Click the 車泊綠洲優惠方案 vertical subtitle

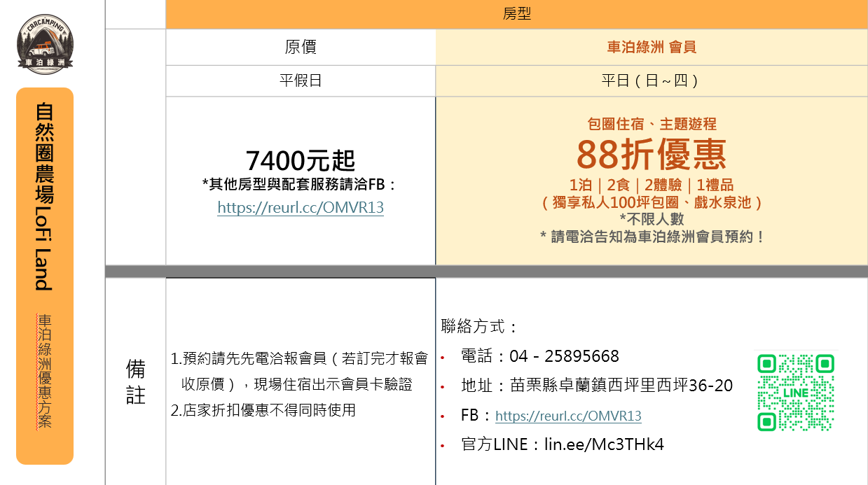click(x=45, y=372)
